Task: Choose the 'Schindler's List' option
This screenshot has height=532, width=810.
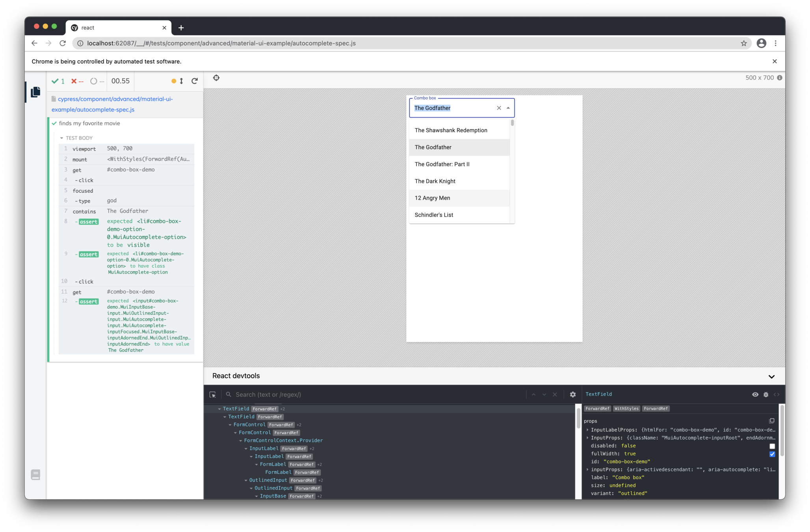Action: [434, 215]
